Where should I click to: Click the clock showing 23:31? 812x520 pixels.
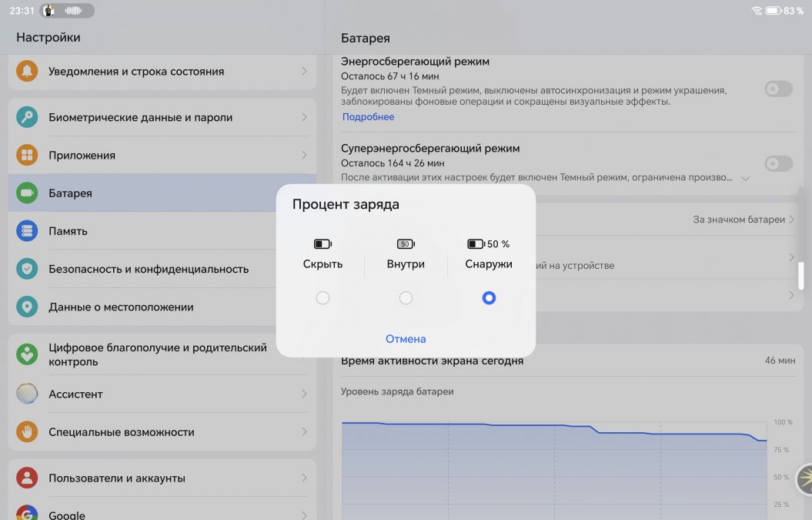pos(22,10)
